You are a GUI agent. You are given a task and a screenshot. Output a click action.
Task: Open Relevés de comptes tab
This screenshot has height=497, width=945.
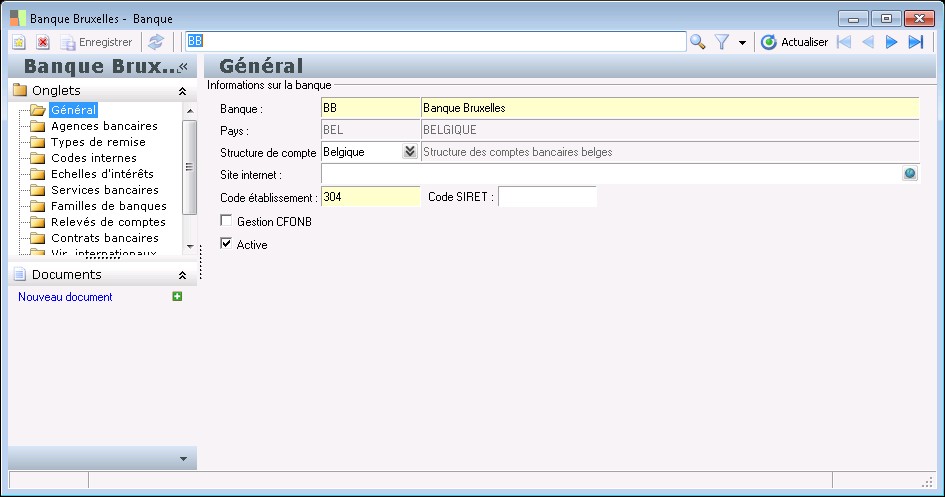(x=108, y=222)
